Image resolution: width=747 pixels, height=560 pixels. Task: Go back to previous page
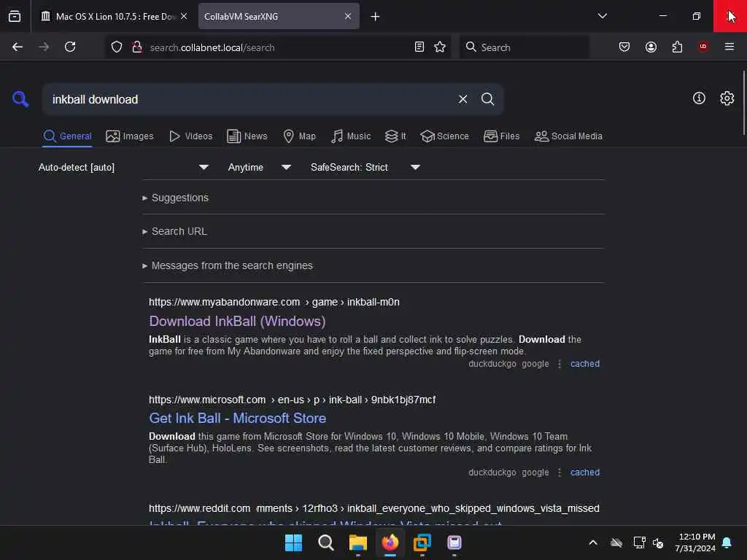click(x=18, y=47)
